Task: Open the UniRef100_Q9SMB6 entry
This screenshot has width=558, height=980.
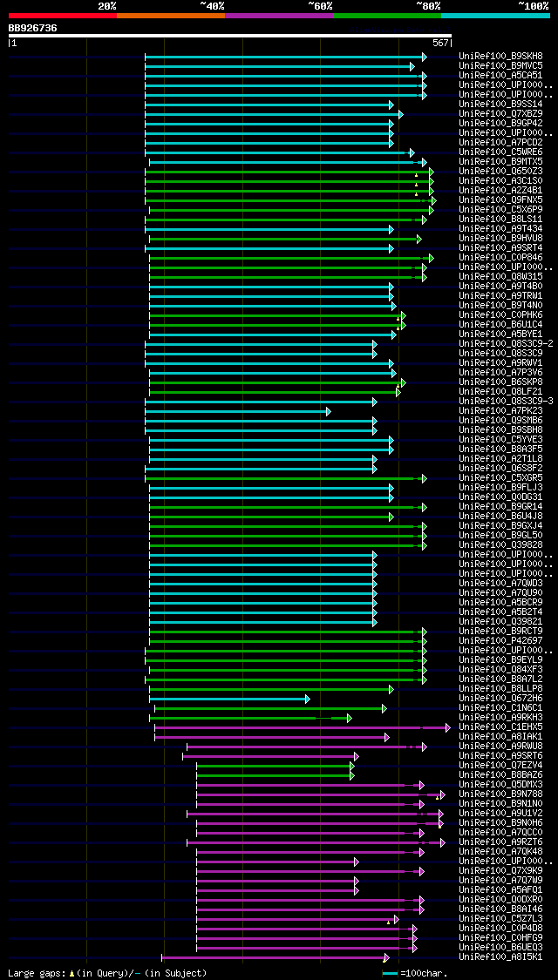Action: tap(500, 421)
